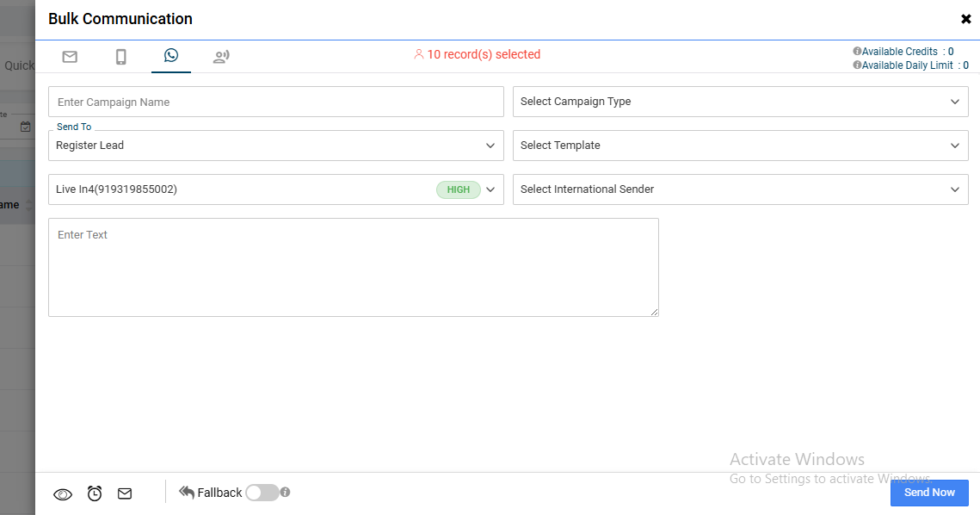
Task: Click the alarm clock schedule icon
Action: tap(95, 493)
